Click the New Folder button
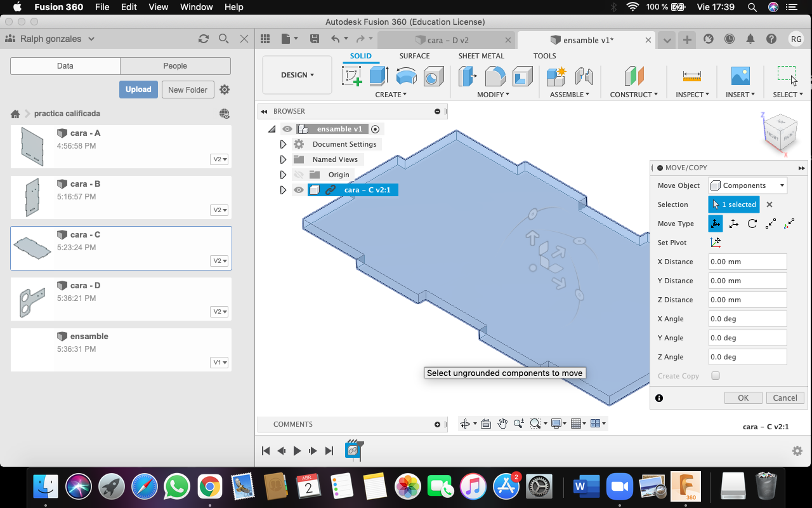Viewport: 812px width, 508px height. (188, 90)
